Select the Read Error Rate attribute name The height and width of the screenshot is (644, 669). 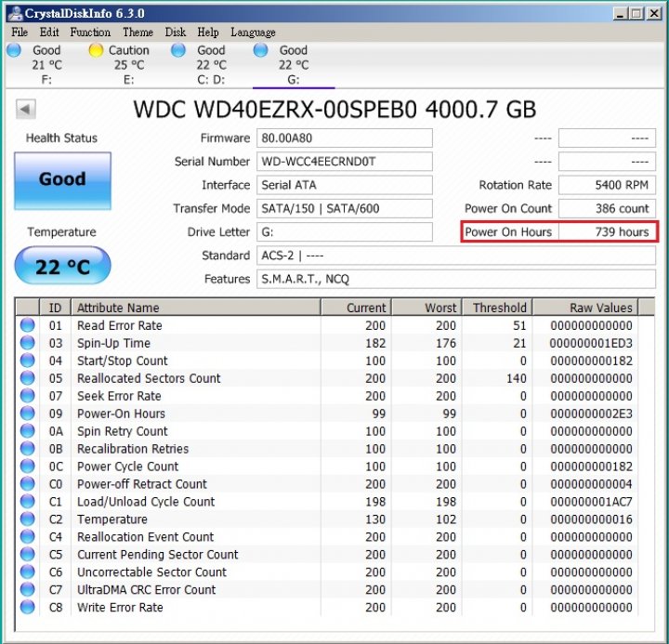click(120, 325)
